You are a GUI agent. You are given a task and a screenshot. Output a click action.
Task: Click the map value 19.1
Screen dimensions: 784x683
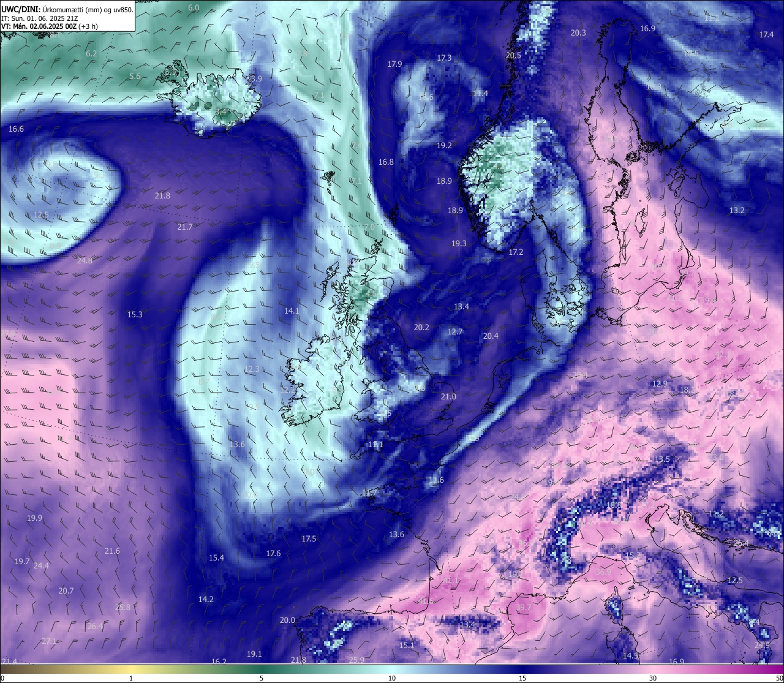click(x=254, y=654)
